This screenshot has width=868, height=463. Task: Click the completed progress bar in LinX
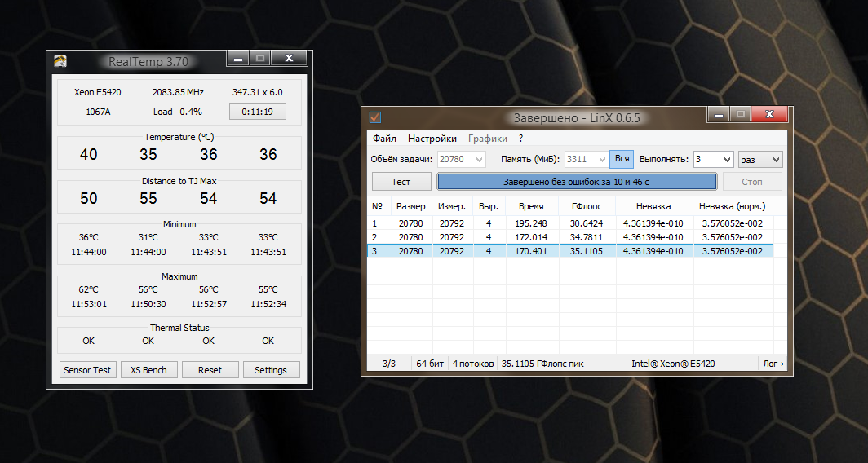[577, 182]
